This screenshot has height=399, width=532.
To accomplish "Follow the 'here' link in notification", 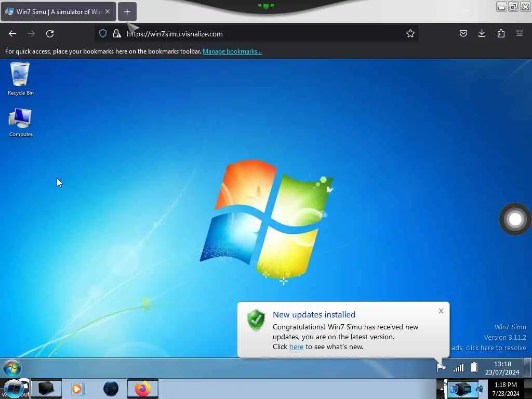I will [x=296, y=347].
